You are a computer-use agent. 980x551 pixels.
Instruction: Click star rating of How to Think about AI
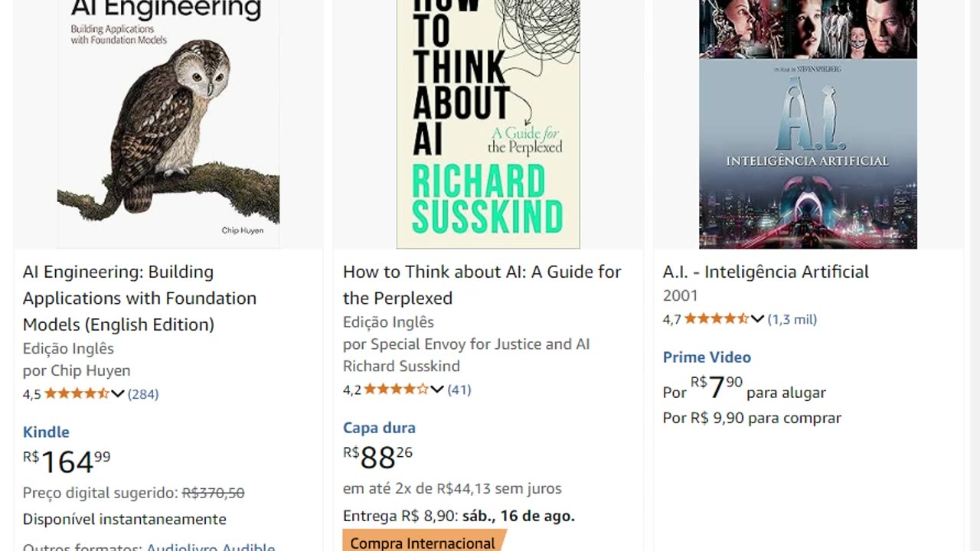coord(396,390)
